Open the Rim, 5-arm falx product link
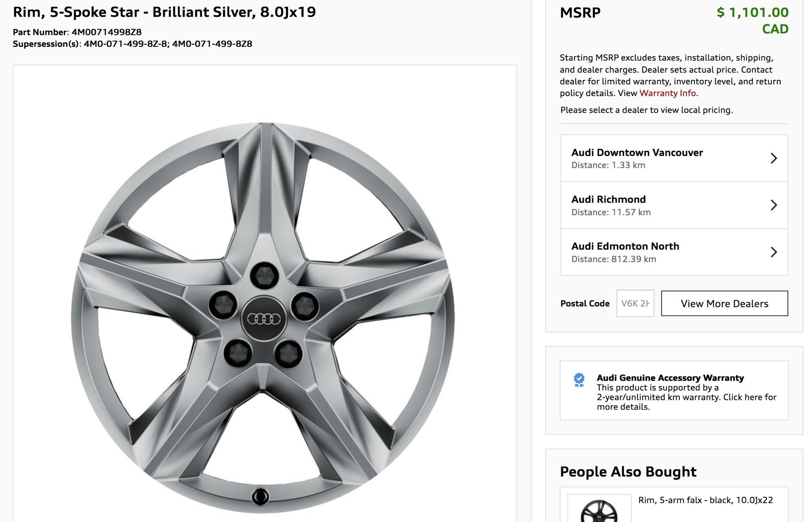Image resolution: width=812 pixels, height=522 pixels. click(x=705, y=500)
